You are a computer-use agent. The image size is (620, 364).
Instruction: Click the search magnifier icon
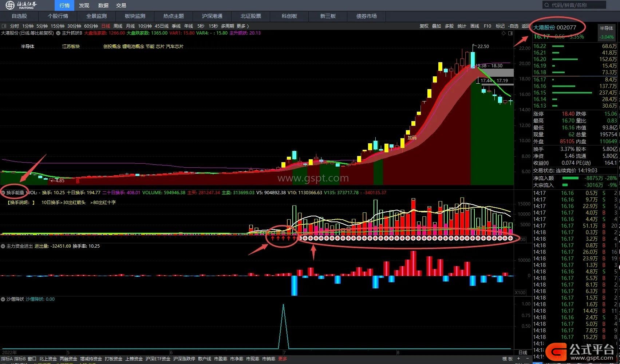click(x=547, y=5)
